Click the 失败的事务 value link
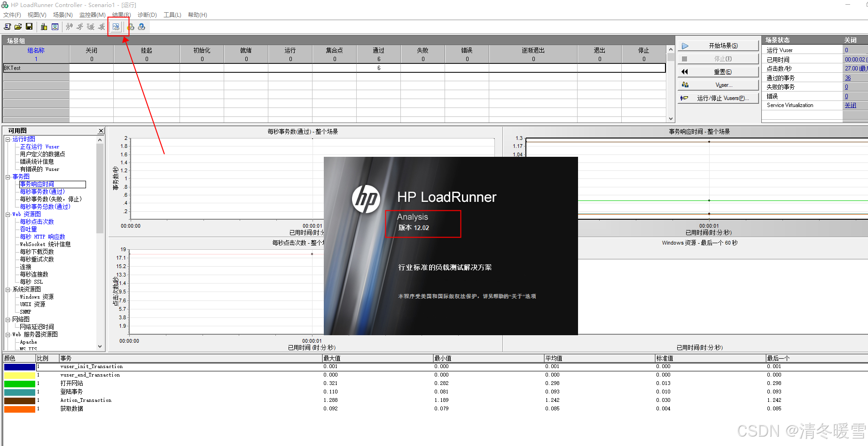The image size is (868, 446). (x=846, y=87)
